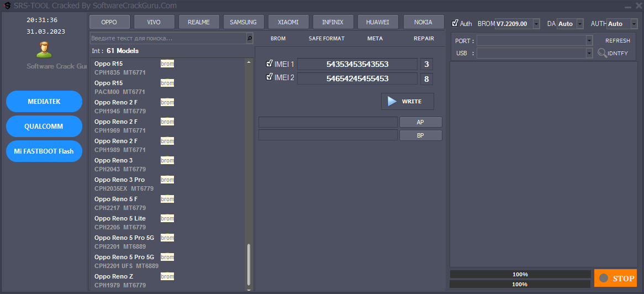Viewport: 644px width, 294px height.
Task: Switch to the BROM tab
Action: click(278, 38)
